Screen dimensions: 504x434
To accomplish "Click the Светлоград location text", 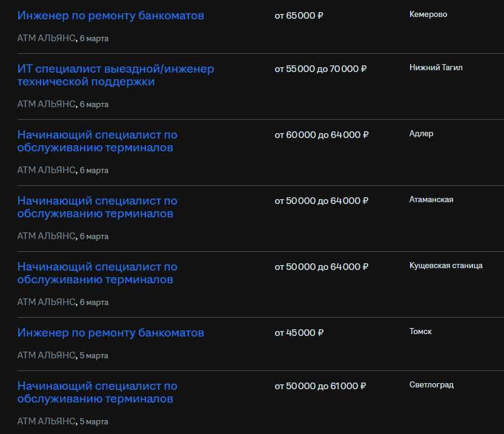I will (431, 385).
